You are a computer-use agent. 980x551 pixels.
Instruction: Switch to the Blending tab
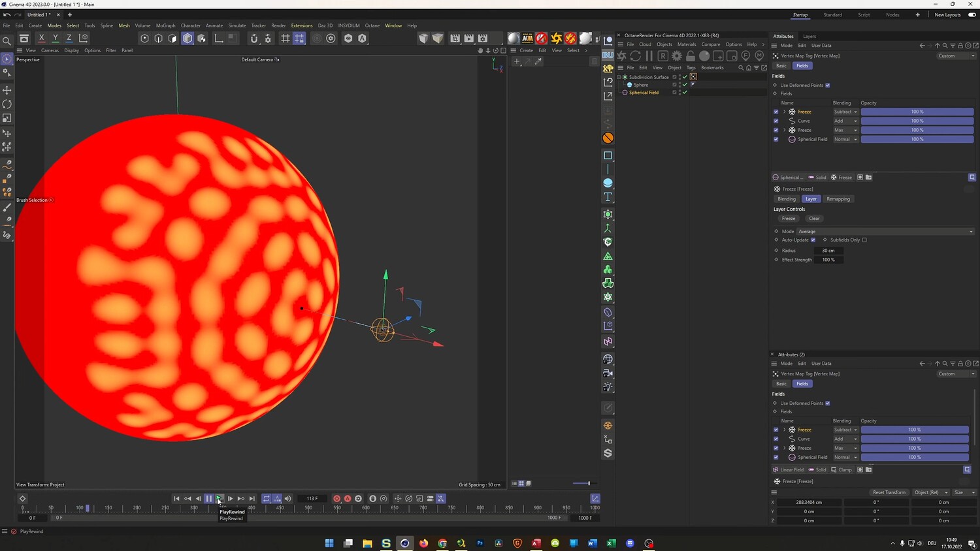(x=787, y=199)
